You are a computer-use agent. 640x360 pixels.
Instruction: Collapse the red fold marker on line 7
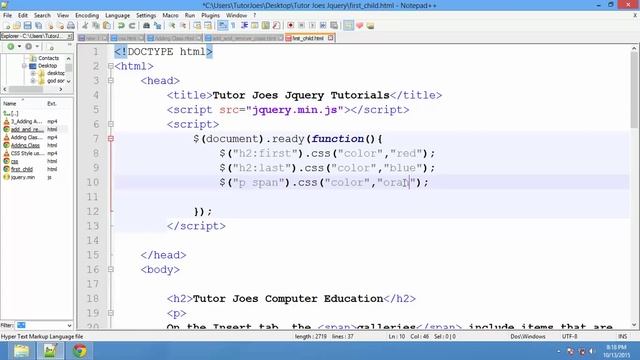111,139
